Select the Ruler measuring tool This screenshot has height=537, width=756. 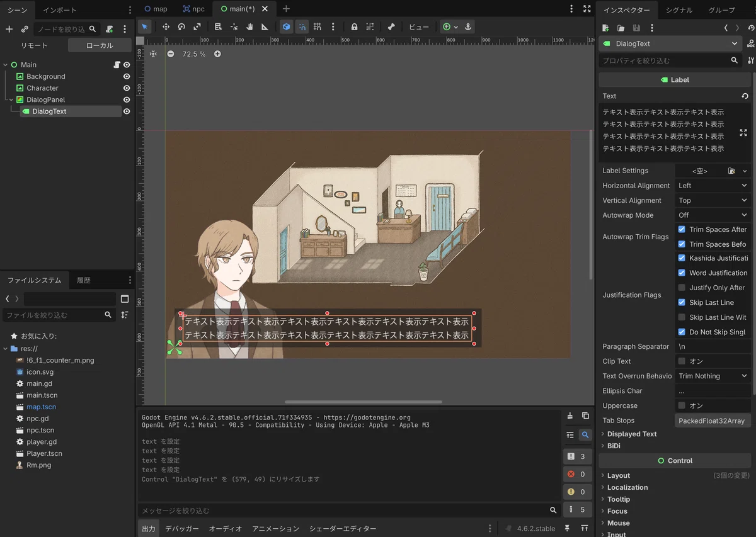click(265, 26)
